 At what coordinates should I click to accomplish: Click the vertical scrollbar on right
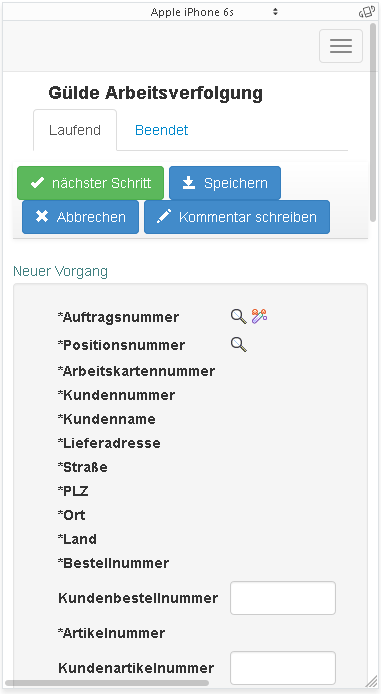[373, 122]
